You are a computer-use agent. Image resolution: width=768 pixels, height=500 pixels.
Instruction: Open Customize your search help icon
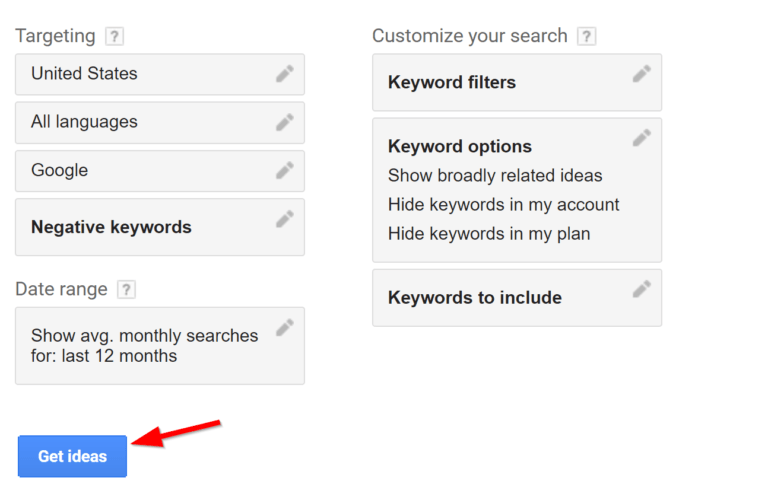pos(587,36)
